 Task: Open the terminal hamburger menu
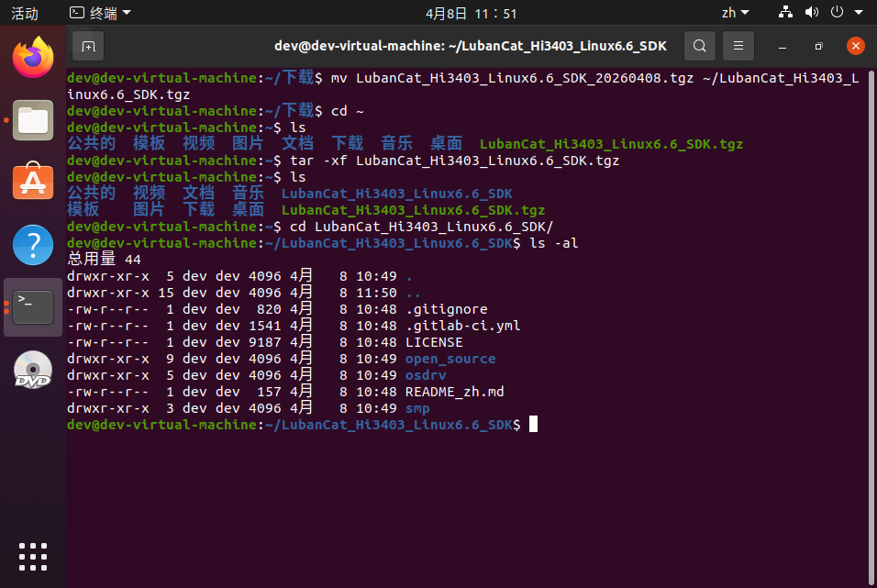[738, 45]
